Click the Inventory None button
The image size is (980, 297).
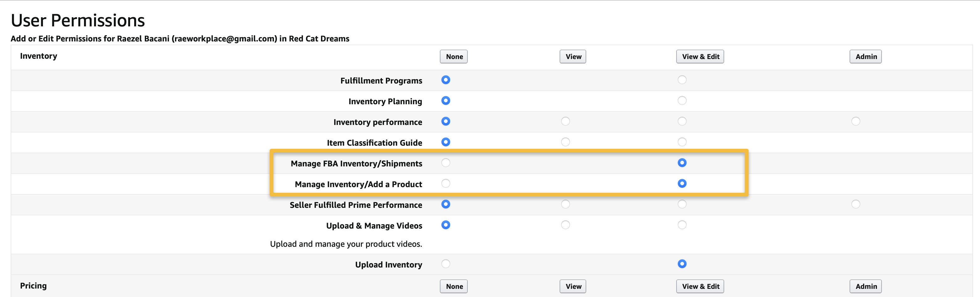pyautogui.click(x=454, y=57)
